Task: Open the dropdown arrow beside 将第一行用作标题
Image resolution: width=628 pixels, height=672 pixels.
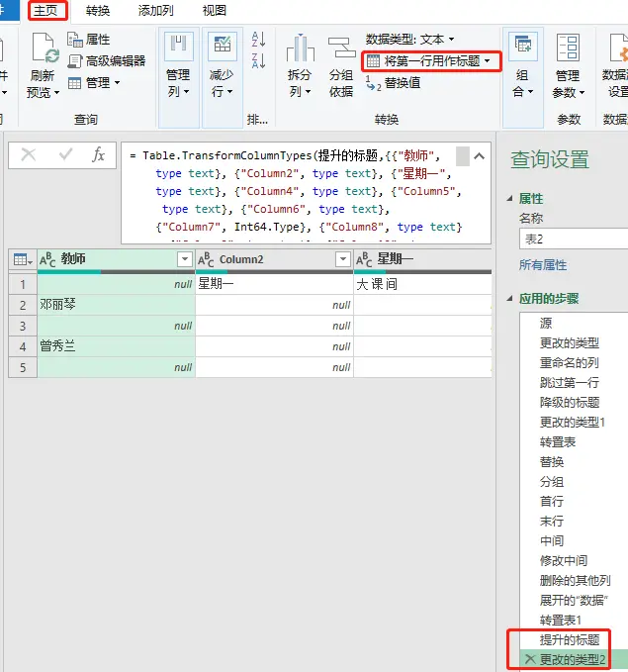Action: [487, 60]
